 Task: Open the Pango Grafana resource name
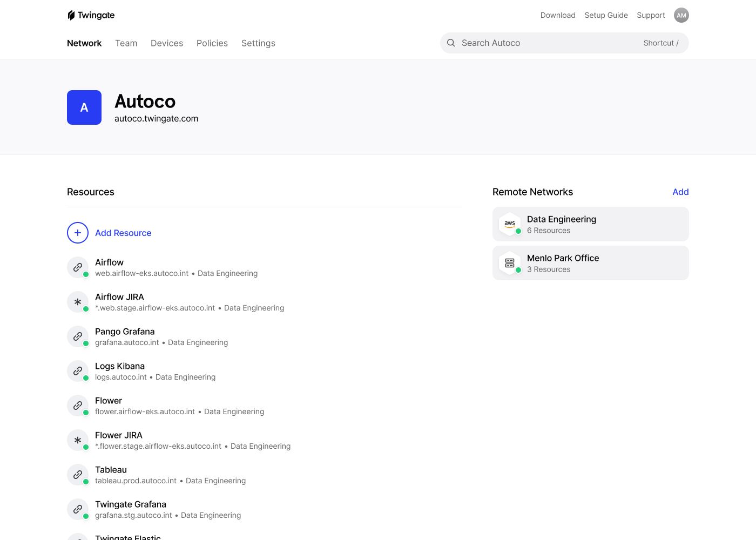coord(125,332)
